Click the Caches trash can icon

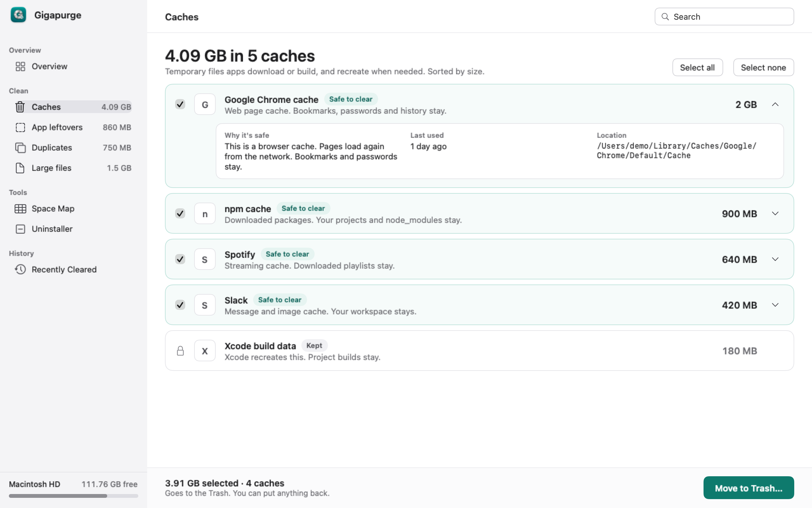click(x=20, y=107)
